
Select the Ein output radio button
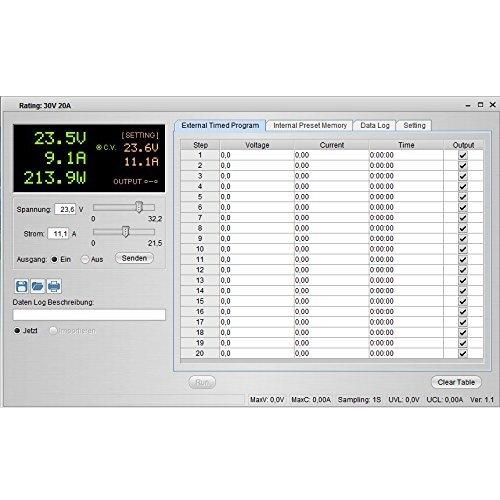click(x=54, y=259)
